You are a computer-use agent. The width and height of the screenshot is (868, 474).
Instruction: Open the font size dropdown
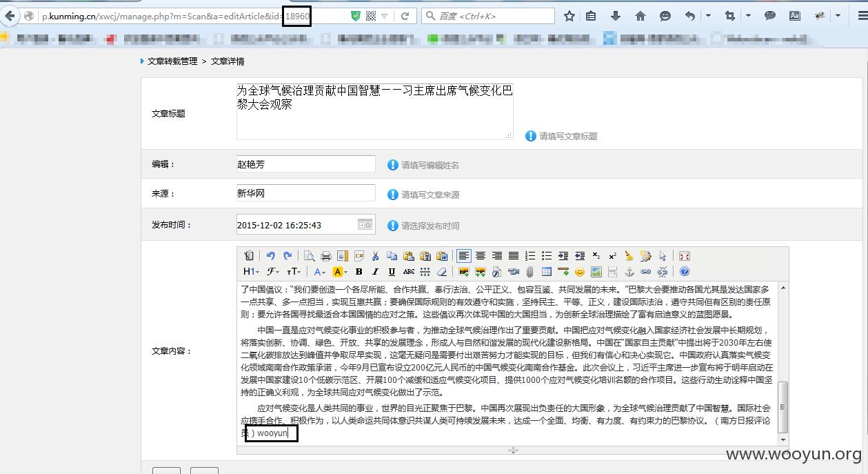pos(293,272)
